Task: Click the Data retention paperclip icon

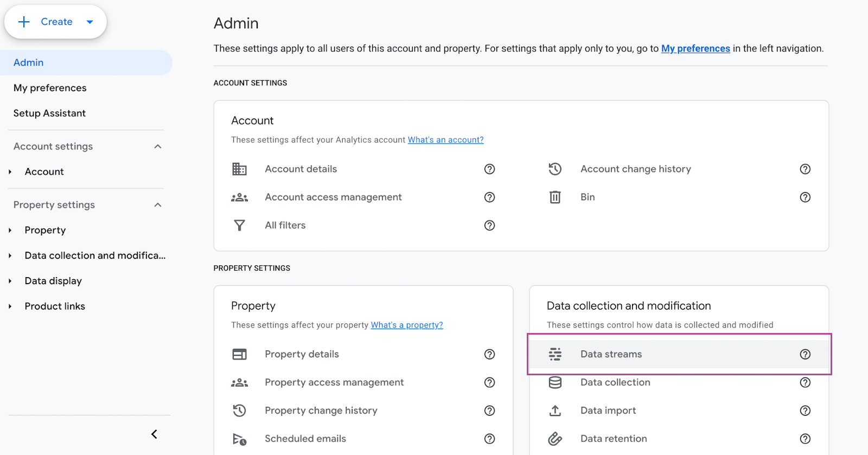Action: [554, 439]
